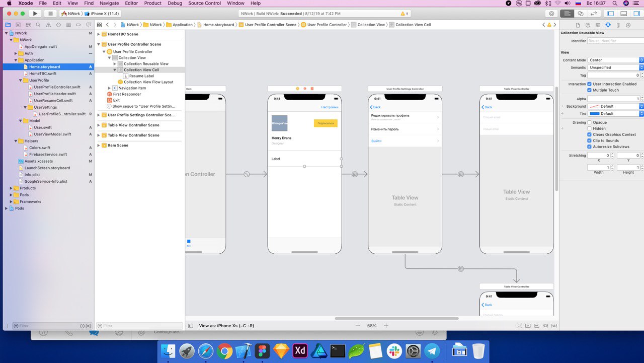Viewport: 644px width, 363px height.
Task: Toggle the Inspectors panel visibility
Action: coord(636,14)
